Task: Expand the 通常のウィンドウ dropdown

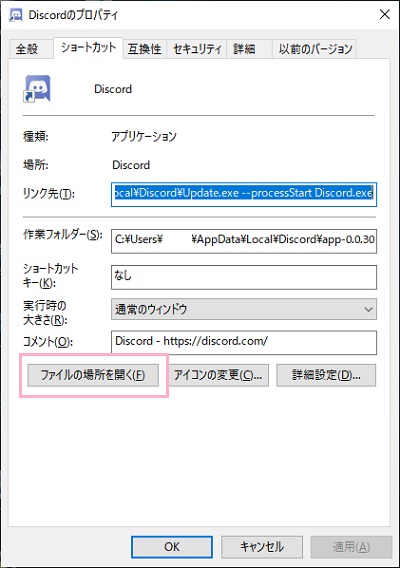Action: pyautogui.click(x=244, y=309)
